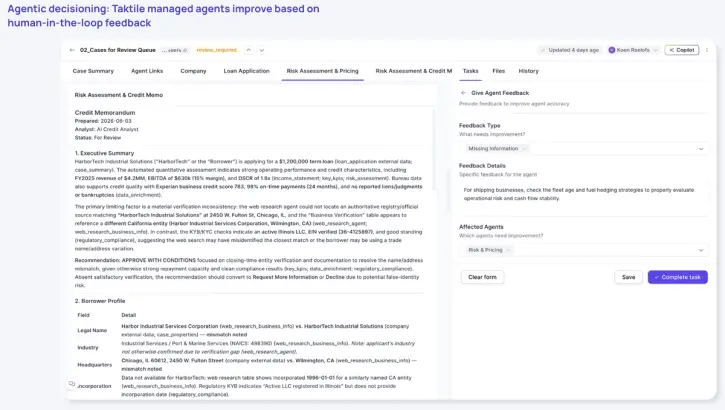
Task: Open the Files tab
Action: click(498, 71)
